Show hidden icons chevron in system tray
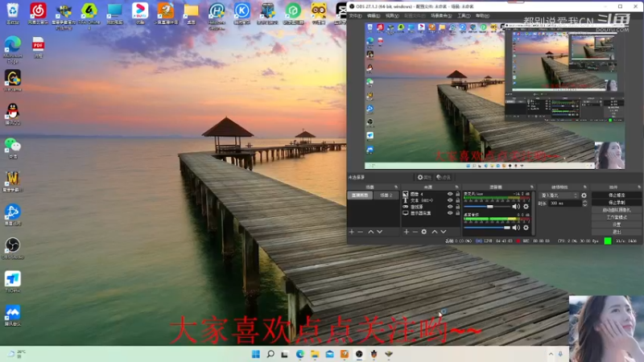The height and width of the screenshot is (362, 644). 551,354
